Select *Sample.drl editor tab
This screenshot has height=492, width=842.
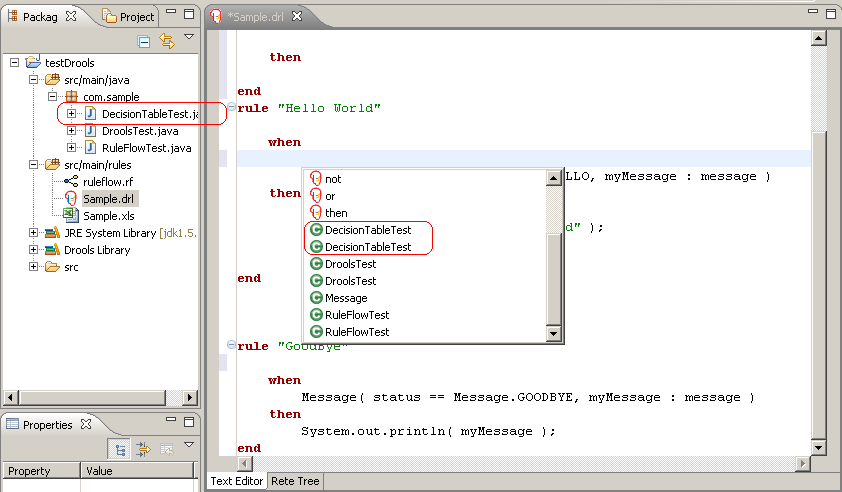255,17
